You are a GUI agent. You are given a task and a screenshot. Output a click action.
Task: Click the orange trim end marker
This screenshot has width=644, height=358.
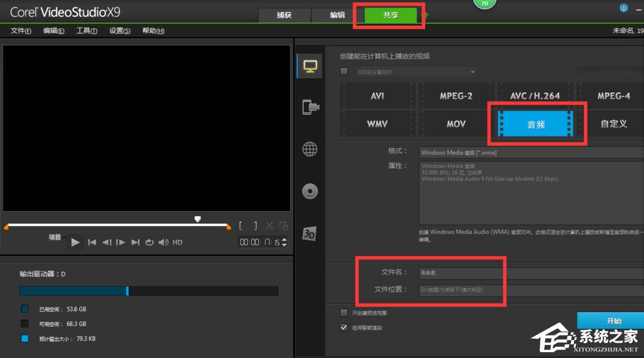229,227
